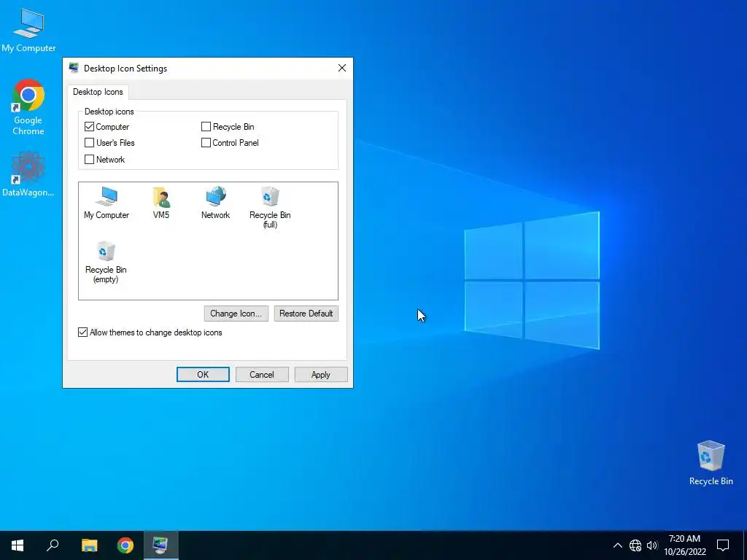
Task: Enable the Network checkbox
Action: (89, 160)
